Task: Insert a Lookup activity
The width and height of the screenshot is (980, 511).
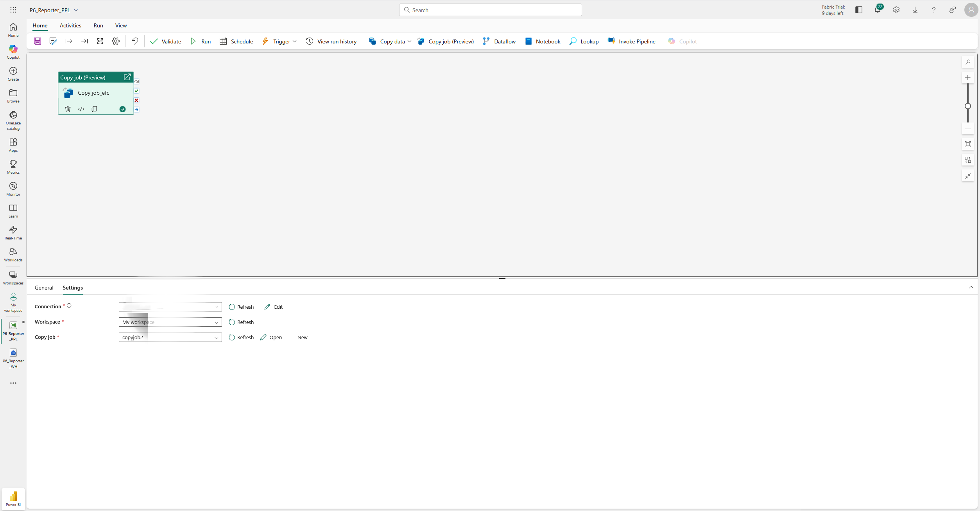Action: click(x=584, y=41)
